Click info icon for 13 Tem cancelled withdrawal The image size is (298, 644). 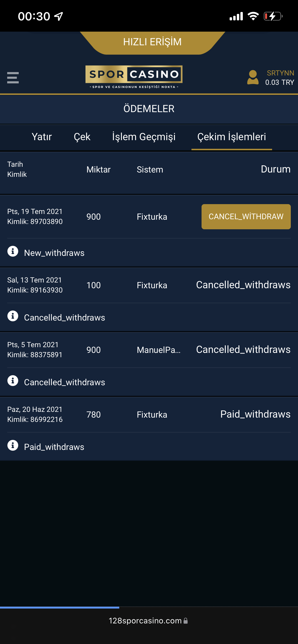tap(13, 316)
